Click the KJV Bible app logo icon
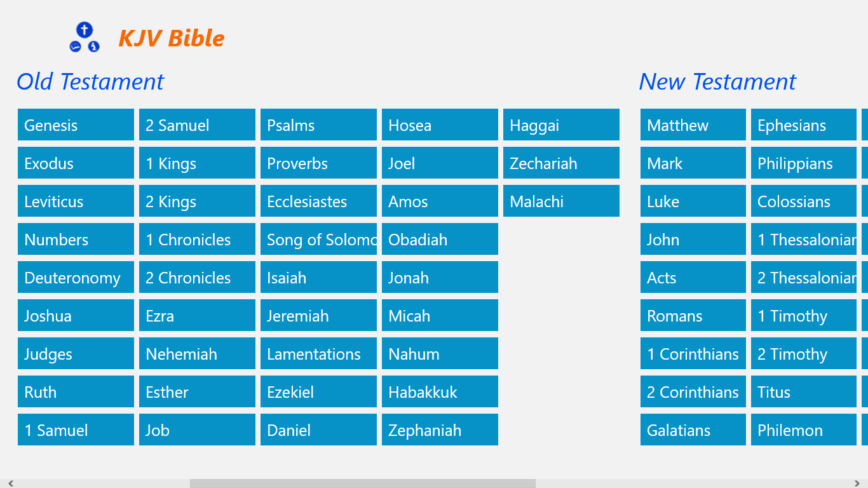Viewport: 868px width, 488px height. pyautogui.click(x=85, y=37)
